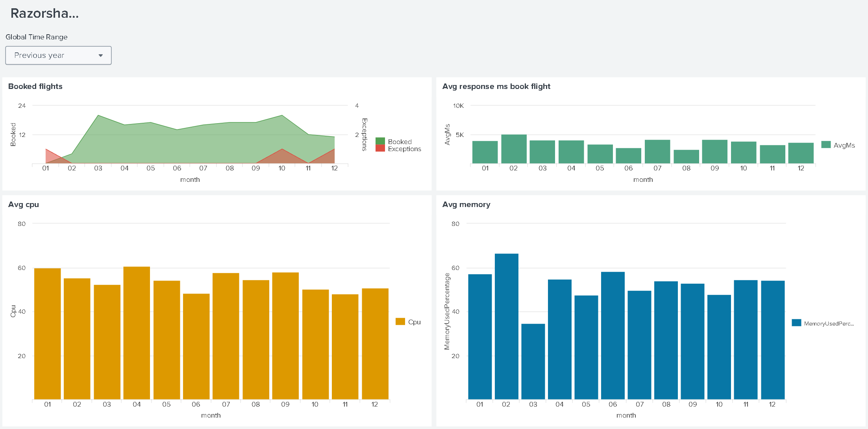Select Previous year from time range dropdown
The width and height of the screenshot is (868, 429).
(57, 55)
